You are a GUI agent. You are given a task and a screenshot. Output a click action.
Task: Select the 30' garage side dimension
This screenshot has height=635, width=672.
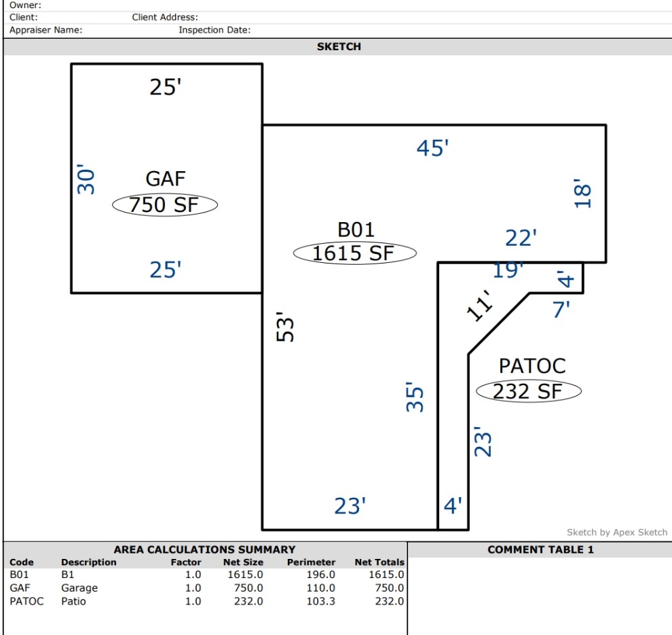pyautogui.click(x=86, y=179)
